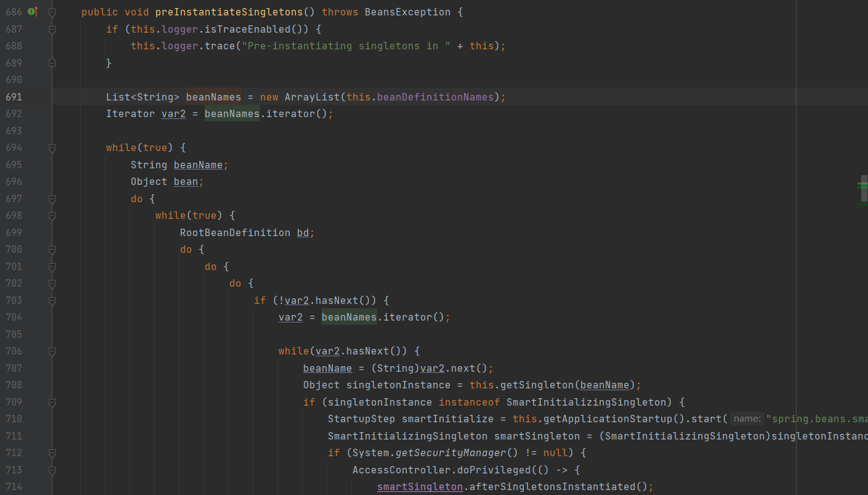
Task: Collapse the do block fold at line 700
Action: (x=52, y=250)
